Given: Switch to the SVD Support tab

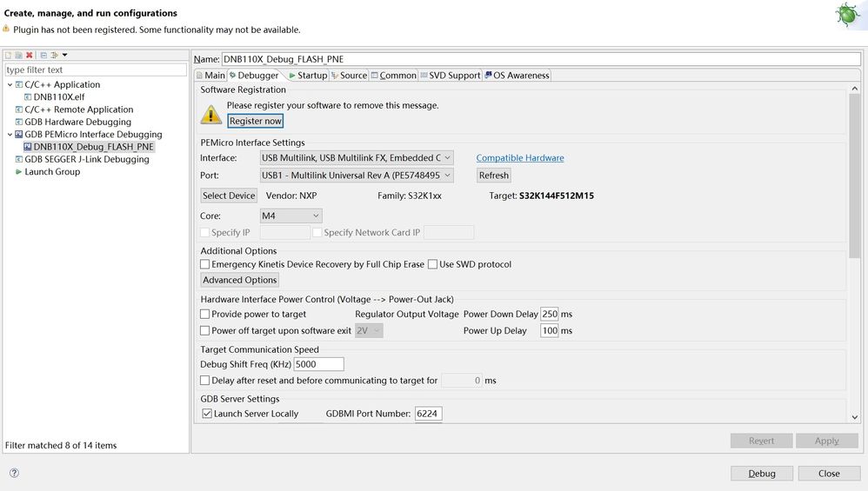Looking at the screenshot, I should (450, 76).
